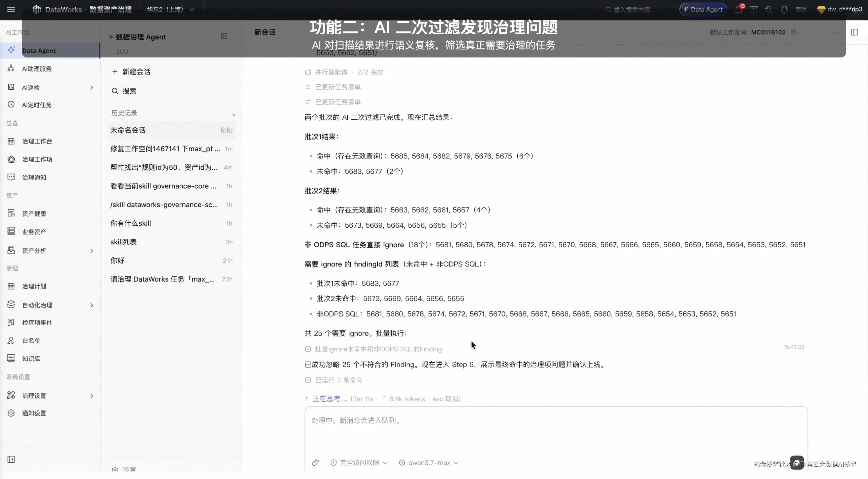Click the 资产健康 icon

[x=11, y=213]
